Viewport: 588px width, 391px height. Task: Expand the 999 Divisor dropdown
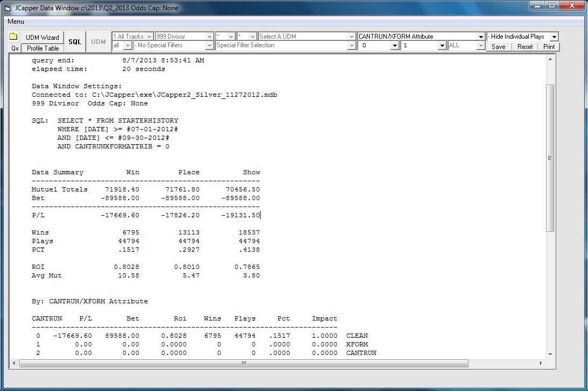(x=209, y=37)
